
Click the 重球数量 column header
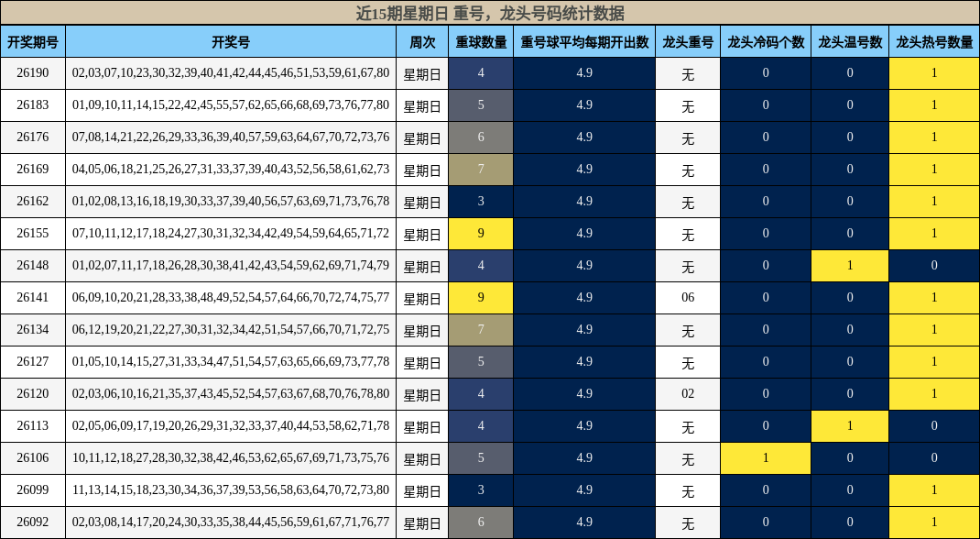[x=481, y=41]
